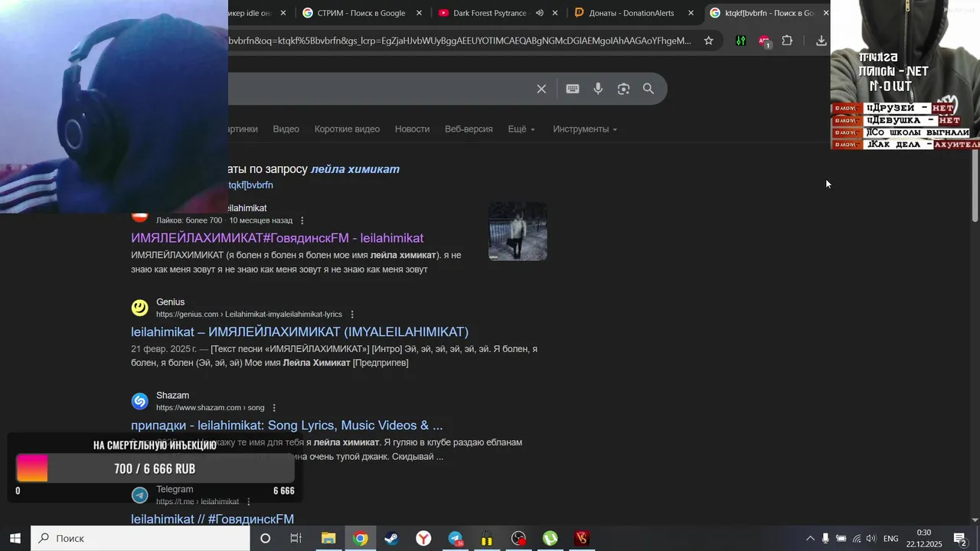
Task: Click the Telegram site favicon
Action: point(139,495)
